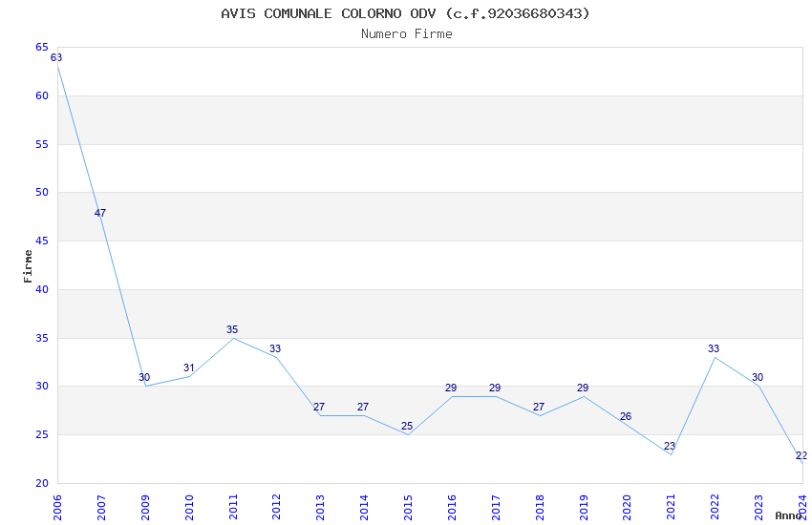
Task: Click x-axis year label 2006
Action: [57, 507]
